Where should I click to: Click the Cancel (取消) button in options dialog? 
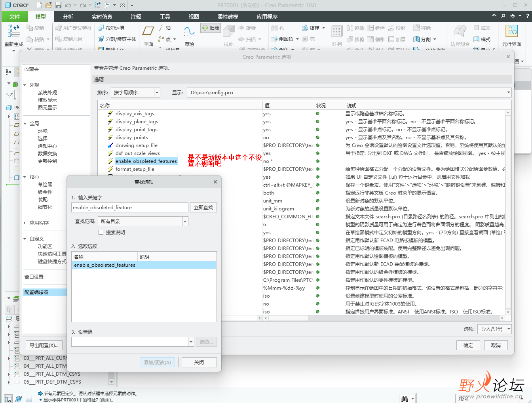click(496, 346)
